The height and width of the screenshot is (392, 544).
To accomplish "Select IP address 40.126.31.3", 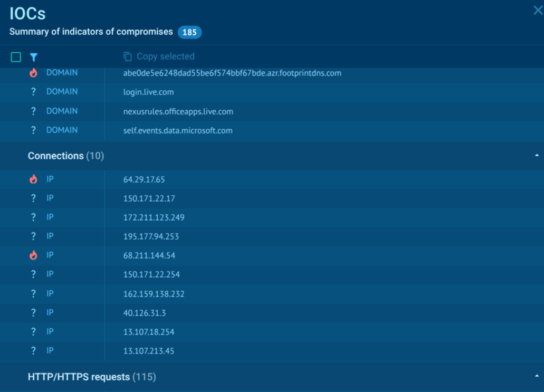I will (145, 313).
